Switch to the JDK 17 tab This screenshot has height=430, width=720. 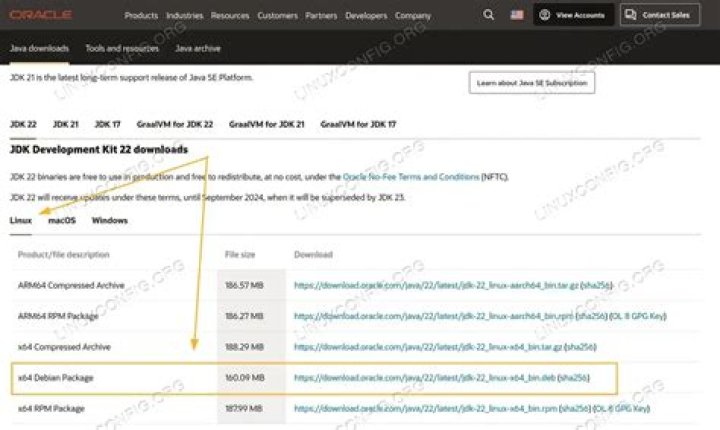pyautogui.click(x=107, y=124)
